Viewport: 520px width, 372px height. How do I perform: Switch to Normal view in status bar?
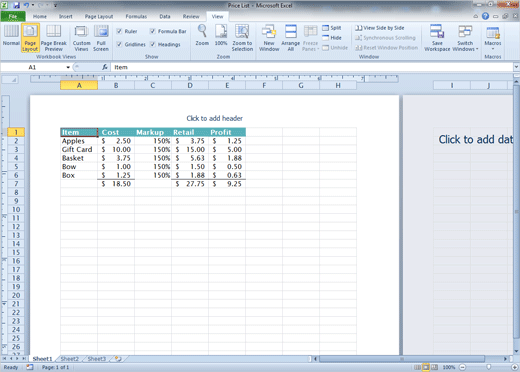point(417,367)
